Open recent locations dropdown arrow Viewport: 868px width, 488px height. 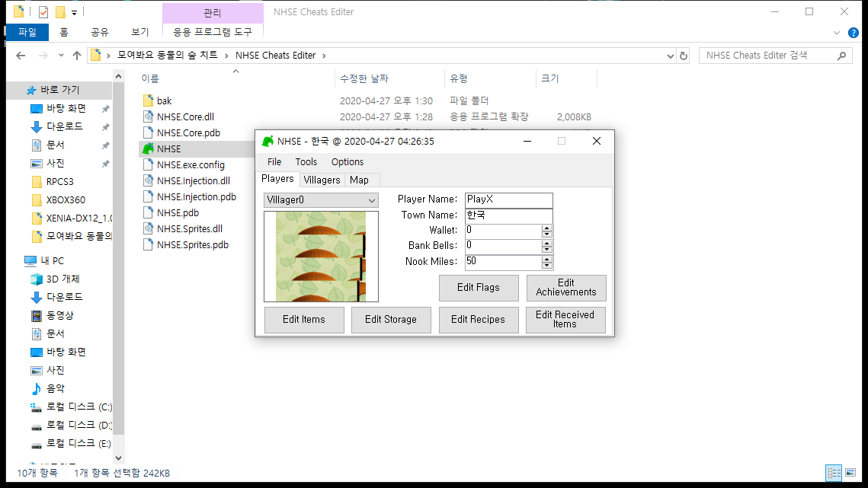(x=61, y=56)
